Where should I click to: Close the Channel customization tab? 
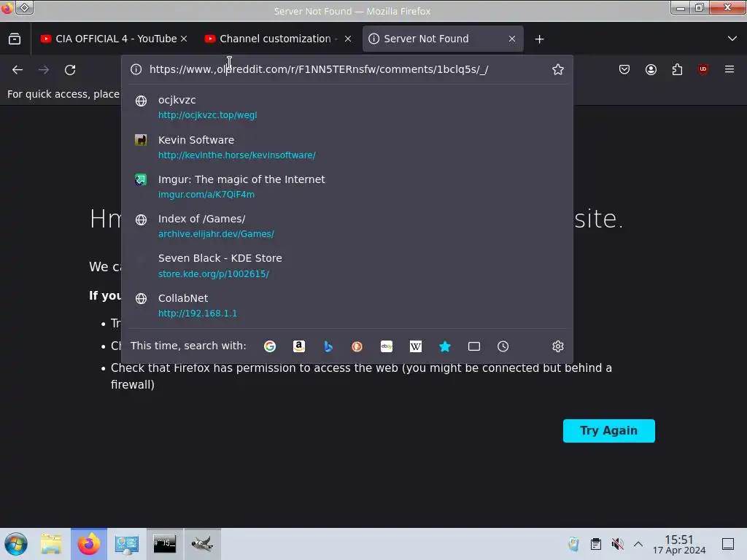coord(348,39)
